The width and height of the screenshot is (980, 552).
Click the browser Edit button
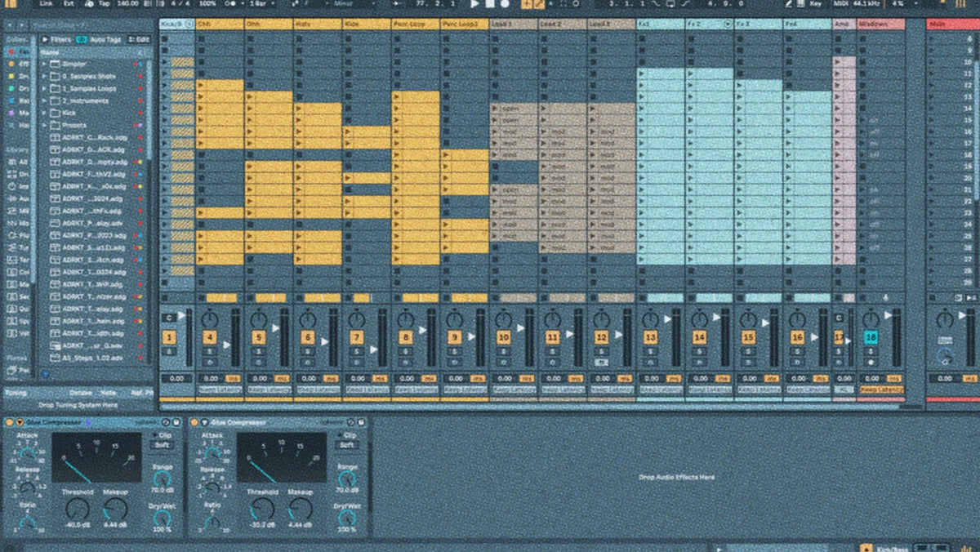pyautogui.click(x=140, y=38)
